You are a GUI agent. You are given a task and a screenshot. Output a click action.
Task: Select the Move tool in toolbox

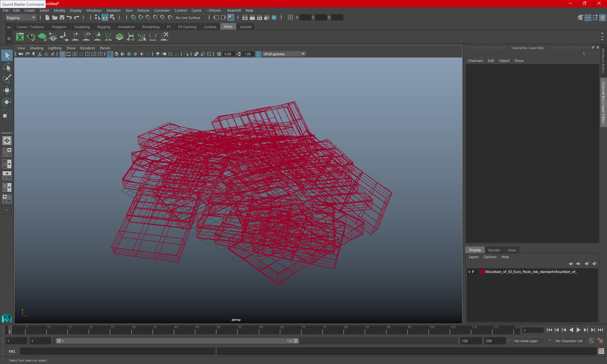7,90
